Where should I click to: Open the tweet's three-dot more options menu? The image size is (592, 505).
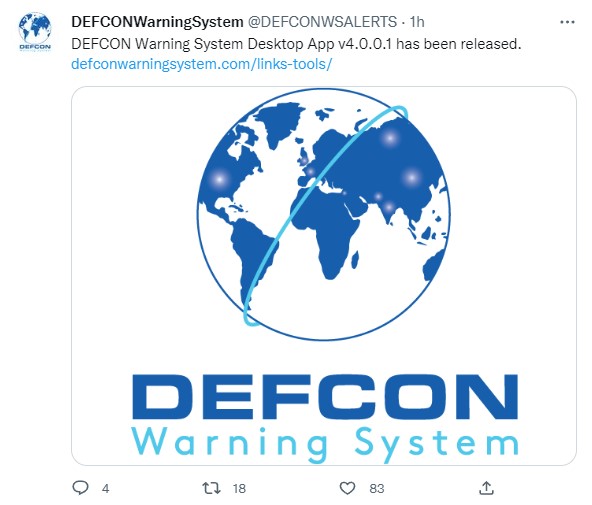pyautogui.click(x=567, y=22)
